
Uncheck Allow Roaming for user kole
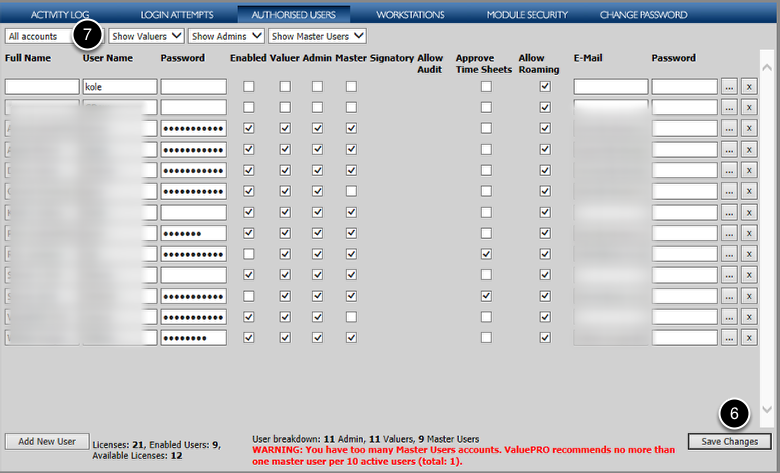(x=545, y=87)
